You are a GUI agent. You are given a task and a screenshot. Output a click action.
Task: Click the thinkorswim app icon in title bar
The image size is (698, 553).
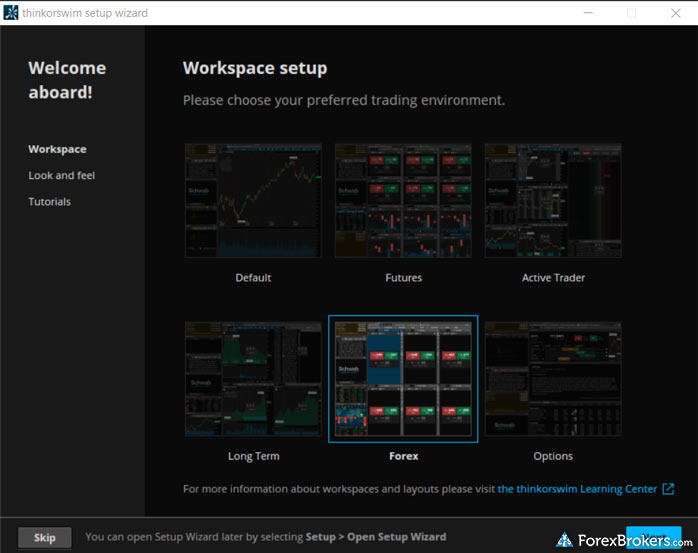(11, 12)
